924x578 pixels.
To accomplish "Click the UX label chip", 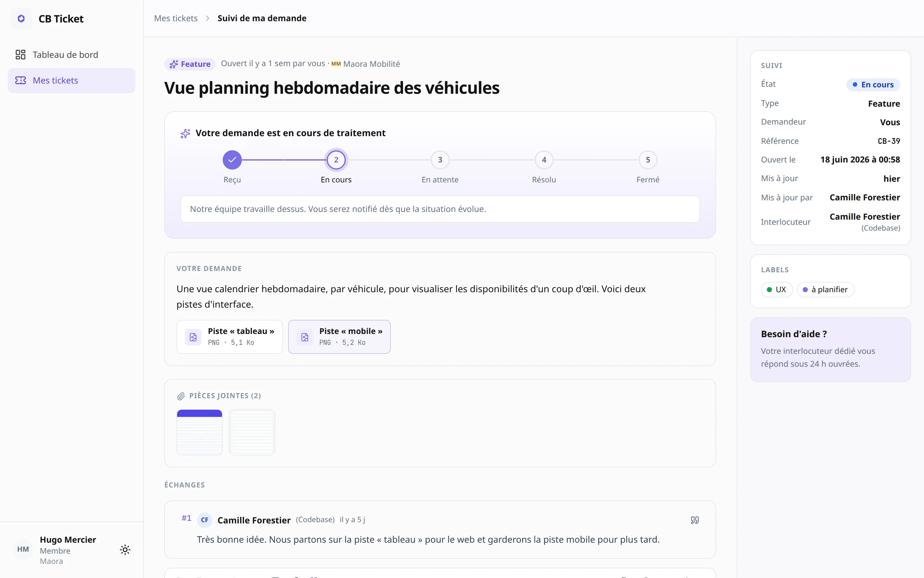I will (777, 290).
